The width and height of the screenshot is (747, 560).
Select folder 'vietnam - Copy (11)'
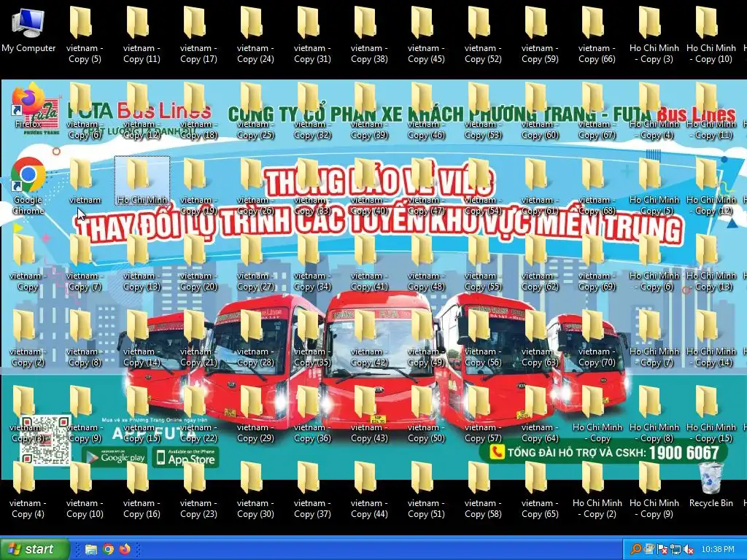142,36
